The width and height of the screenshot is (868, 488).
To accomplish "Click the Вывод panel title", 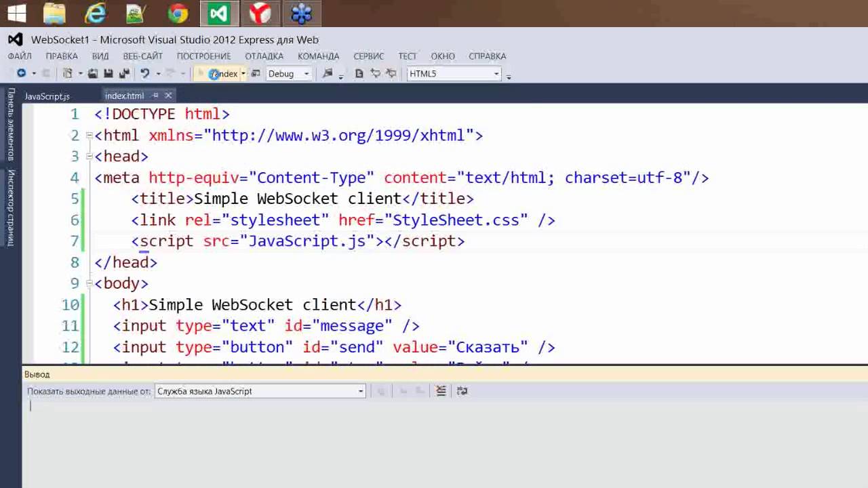I will (37, 374).
